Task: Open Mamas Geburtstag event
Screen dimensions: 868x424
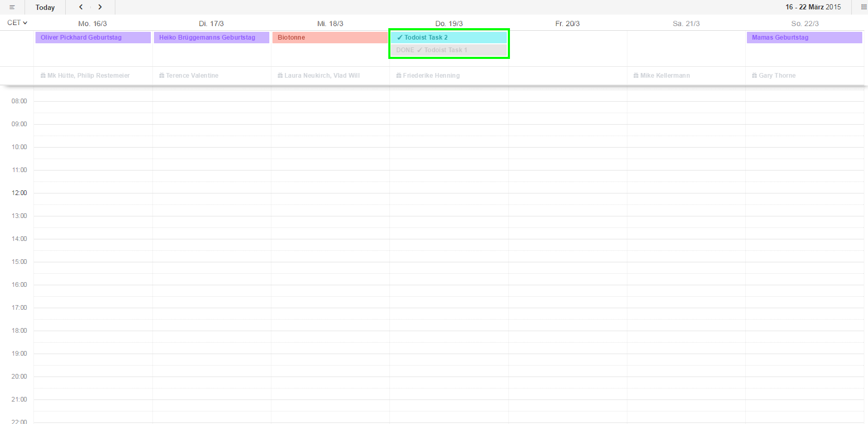Action: [x=804, y=38]
